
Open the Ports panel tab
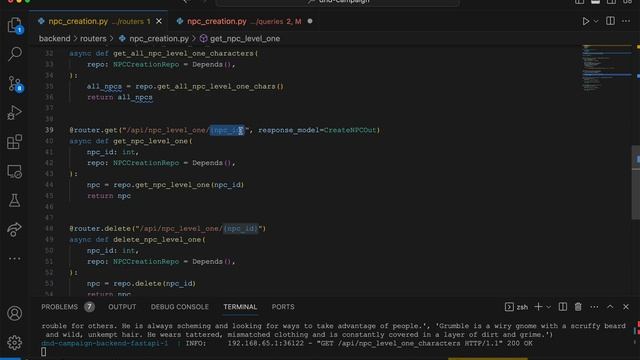283,307
